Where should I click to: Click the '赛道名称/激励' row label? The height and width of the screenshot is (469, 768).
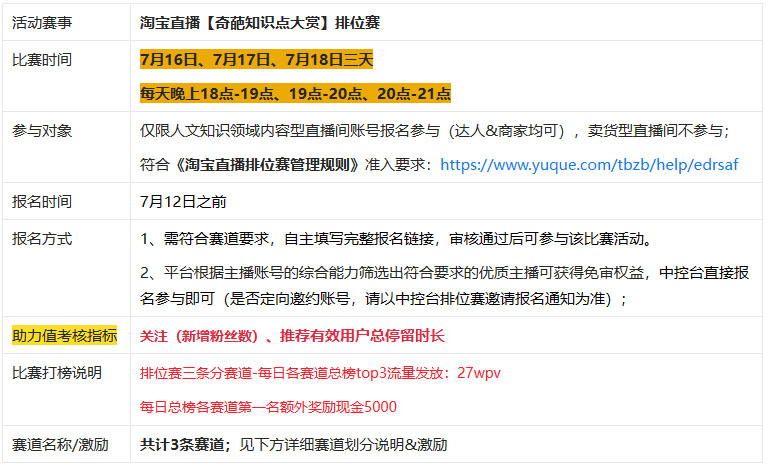click(x=60, y=445)
